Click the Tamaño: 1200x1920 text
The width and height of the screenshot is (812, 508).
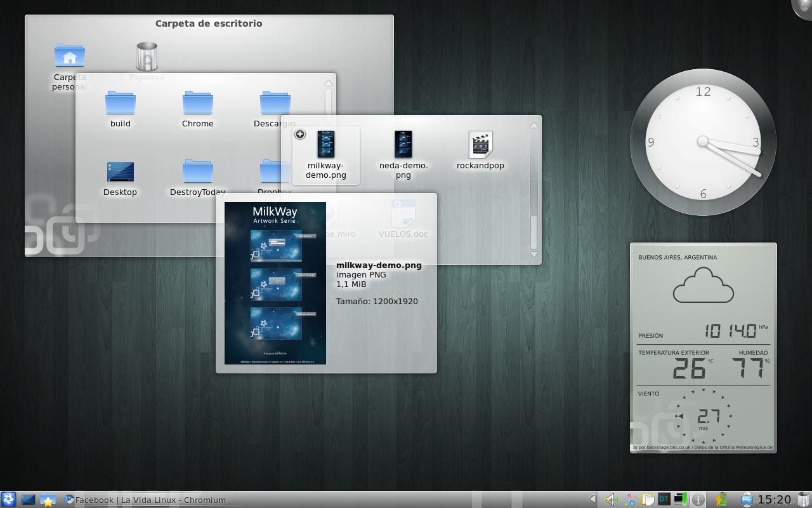tap(377, 302)
